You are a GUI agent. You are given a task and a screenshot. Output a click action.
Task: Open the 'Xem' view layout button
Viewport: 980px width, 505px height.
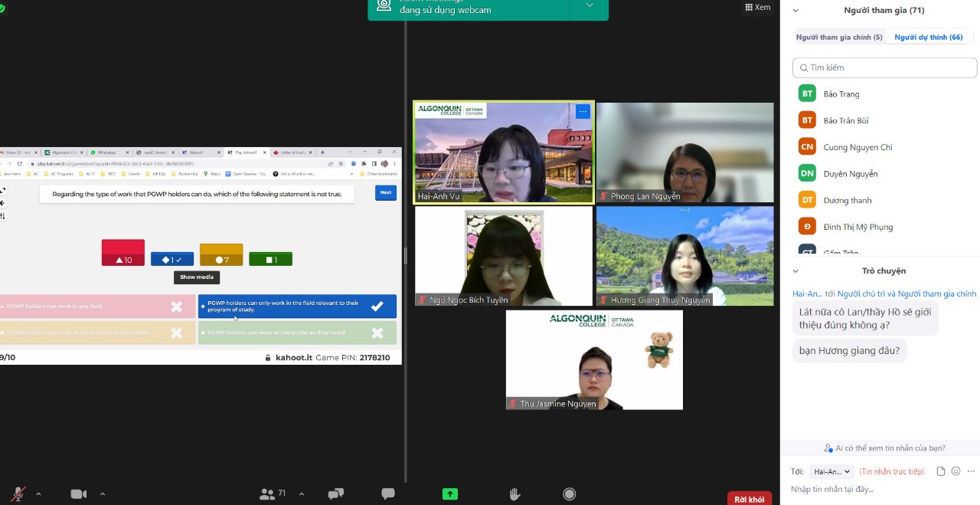[758, 7]
